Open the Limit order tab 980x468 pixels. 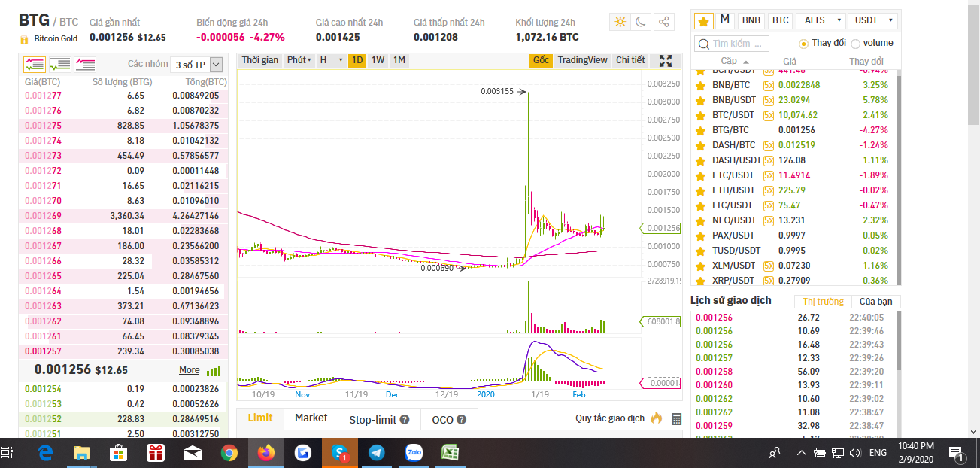(x=260, y=418)
